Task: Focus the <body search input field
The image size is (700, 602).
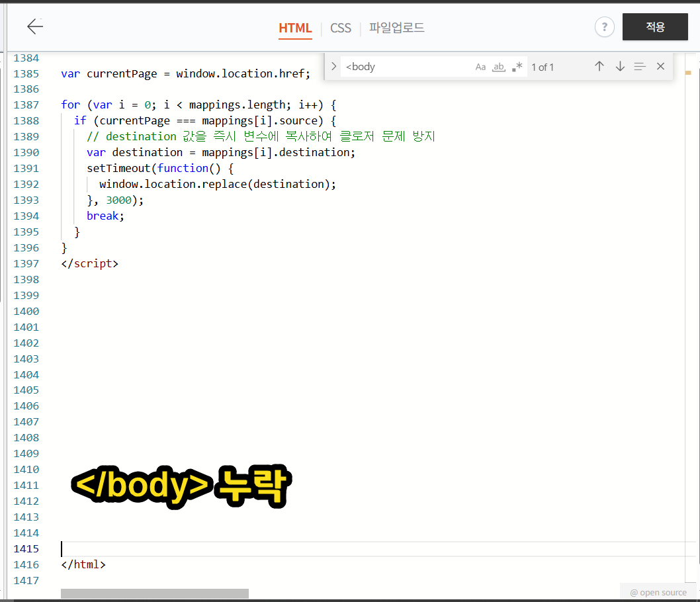Action: pyautogui.click(x=406, y=67)
